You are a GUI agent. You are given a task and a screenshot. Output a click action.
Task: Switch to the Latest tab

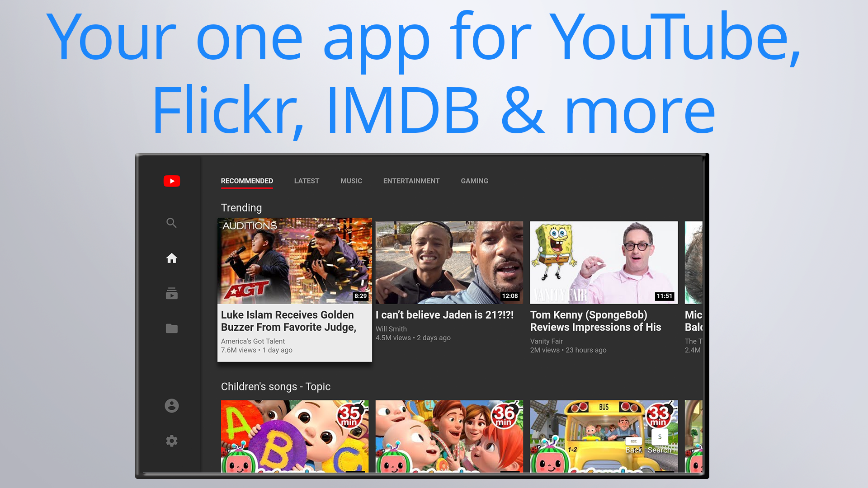tap(307, 181)
